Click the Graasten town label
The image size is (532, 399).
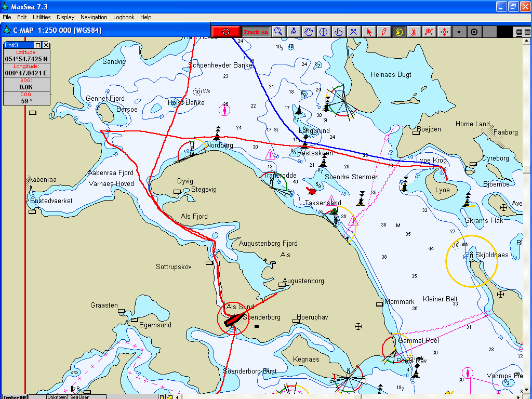point(104,305)
